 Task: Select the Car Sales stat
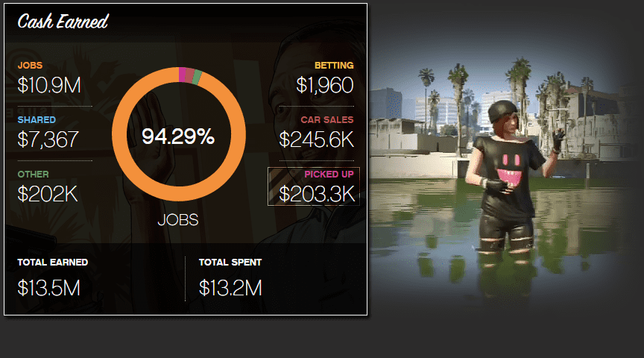pos(316,133)
